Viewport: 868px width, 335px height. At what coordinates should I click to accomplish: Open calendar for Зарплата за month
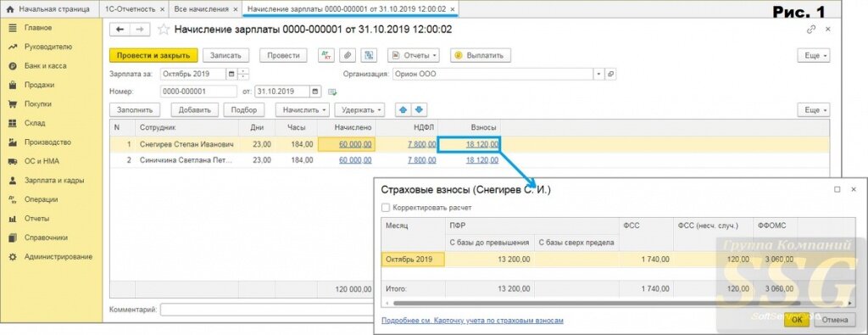click(x=231, y=74)
